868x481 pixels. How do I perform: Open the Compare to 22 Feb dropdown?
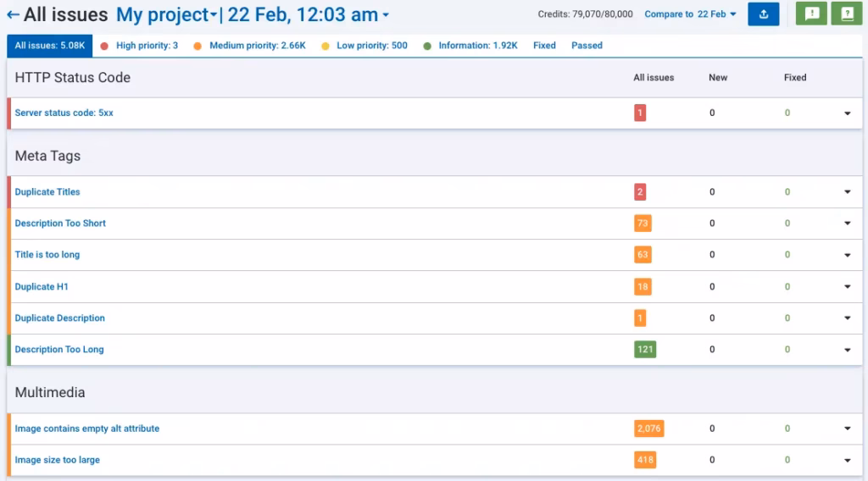(x=690, y=14)
